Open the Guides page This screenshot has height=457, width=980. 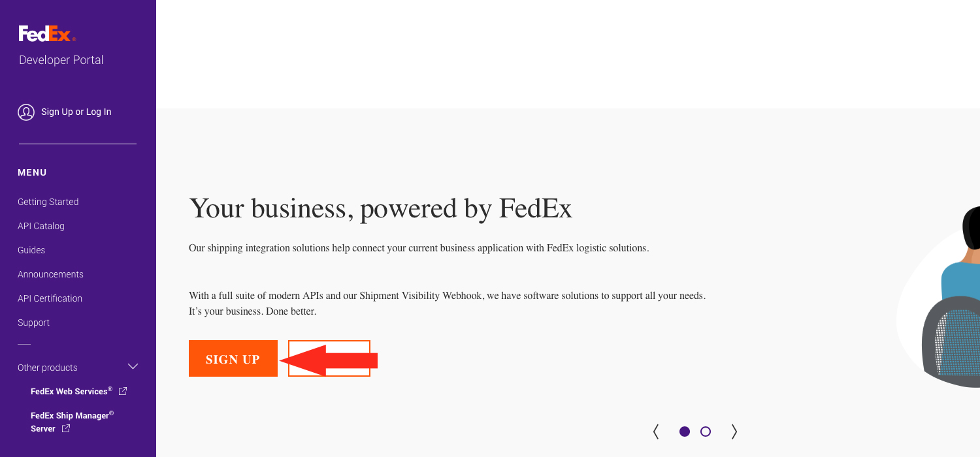[x=31, y=250]
